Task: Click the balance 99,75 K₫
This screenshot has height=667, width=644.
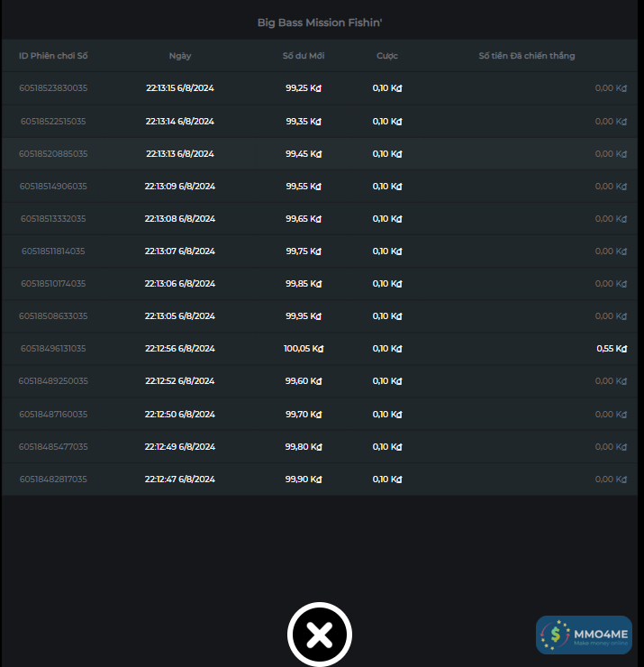Action: pos(304,251)
